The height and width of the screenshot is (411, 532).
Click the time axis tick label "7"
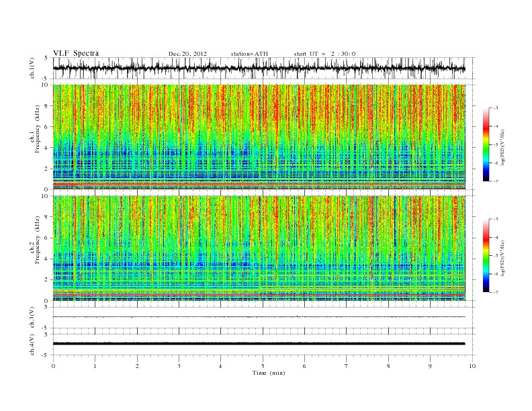(347, 366)
